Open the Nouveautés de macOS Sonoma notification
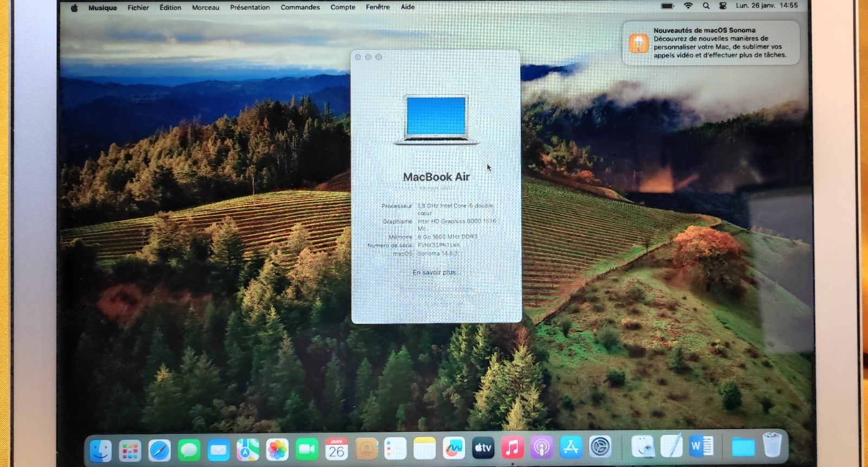The image size is (868, 467). coord(711,43)
